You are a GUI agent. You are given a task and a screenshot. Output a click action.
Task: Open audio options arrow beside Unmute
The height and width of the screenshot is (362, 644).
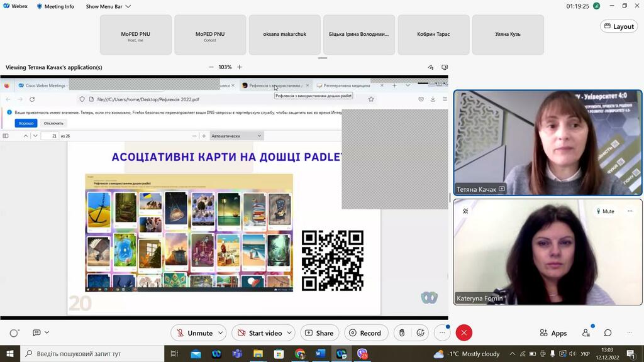tap(219, 333)
